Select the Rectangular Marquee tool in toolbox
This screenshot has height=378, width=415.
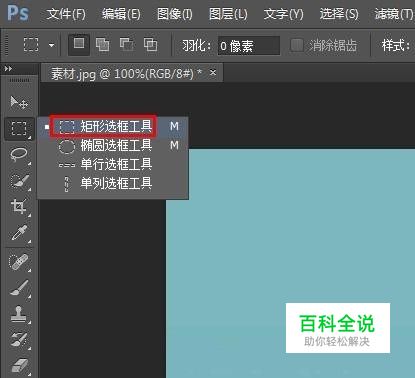click(19, 128)
